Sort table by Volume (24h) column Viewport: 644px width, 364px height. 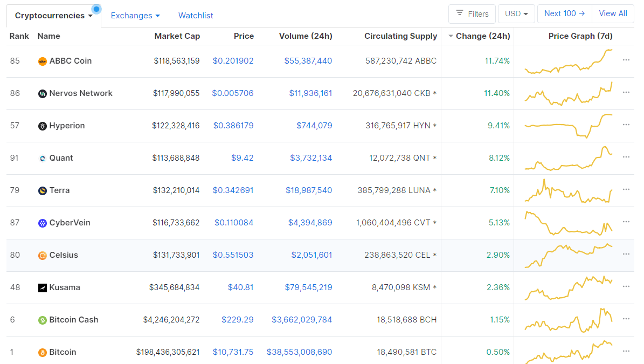point(306,36)
